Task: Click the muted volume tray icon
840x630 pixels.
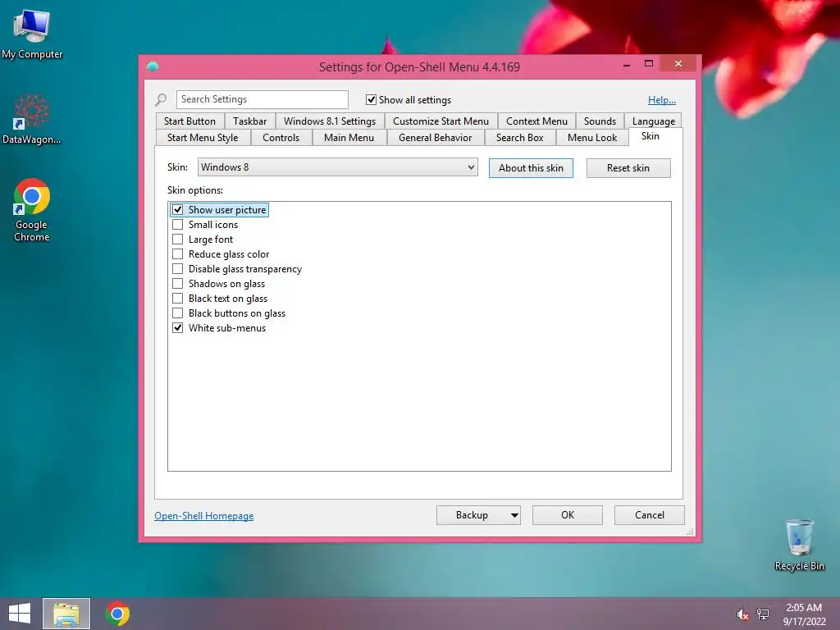Action: [x=742, y=614]
